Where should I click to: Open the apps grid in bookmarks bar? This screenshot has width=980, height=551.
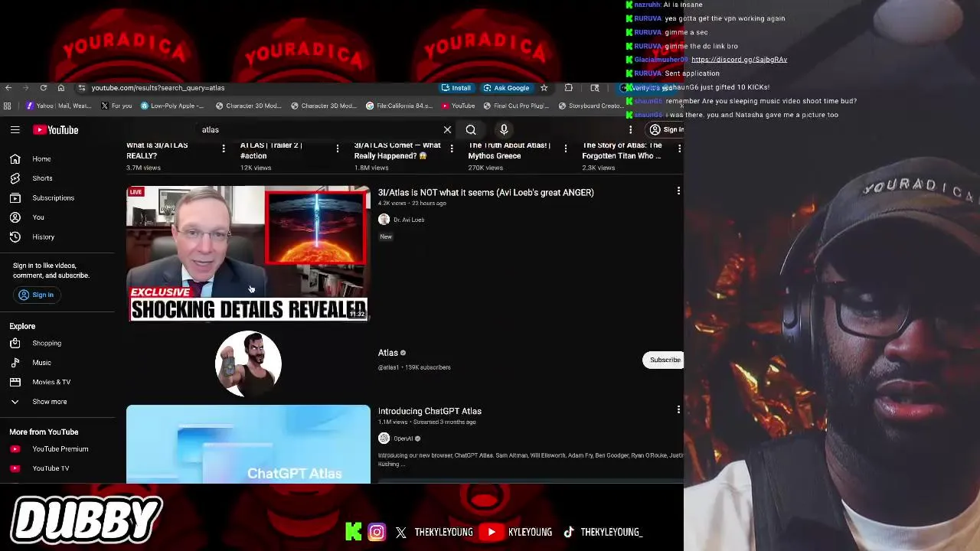click(x=8, y=106)
